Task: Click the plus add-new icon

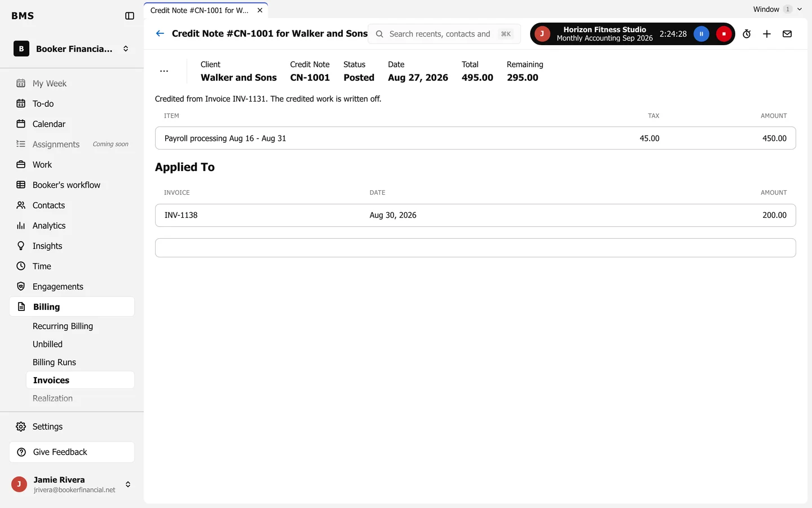Action: [x=767, y=34]
